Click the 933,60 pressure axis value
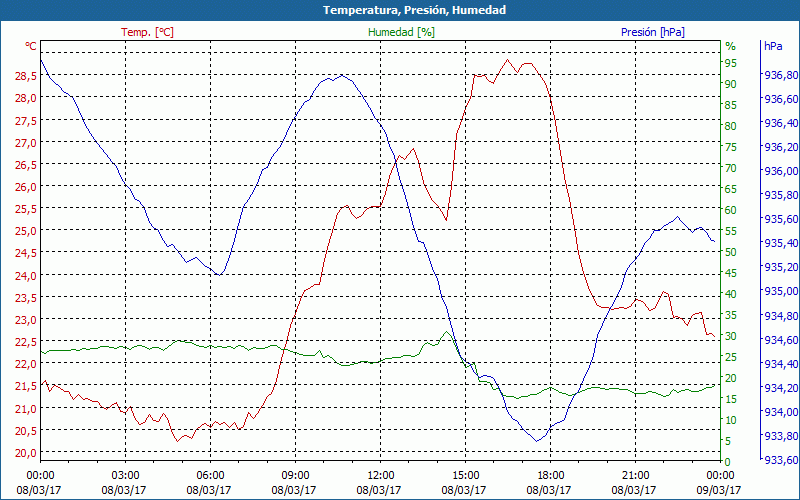The width and height of the screenshot is (800, 500). tap(781, 460)
